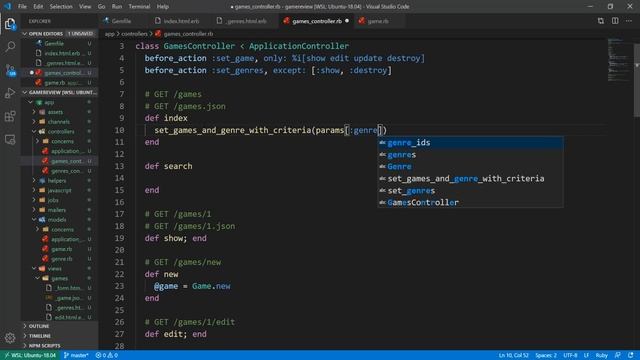The height and width of the screenshot is (360, 640).
Task: Switch to the game.rb tab
Action: pyautogui.click(x=378, y=21)
